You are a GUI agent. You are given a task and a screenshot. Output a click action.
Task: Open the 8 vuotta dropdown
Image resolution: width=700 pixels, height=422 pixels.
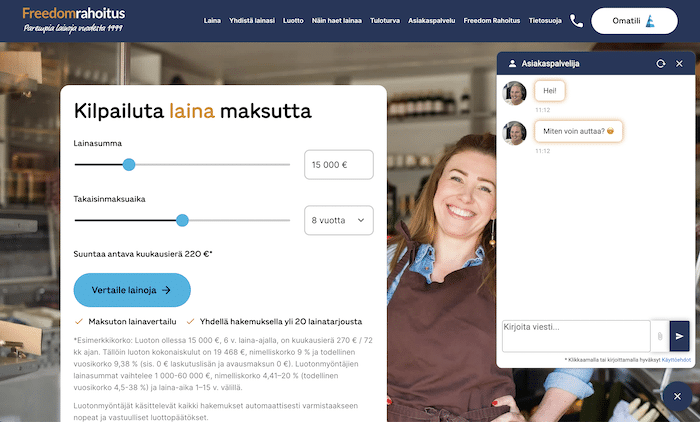339,220
